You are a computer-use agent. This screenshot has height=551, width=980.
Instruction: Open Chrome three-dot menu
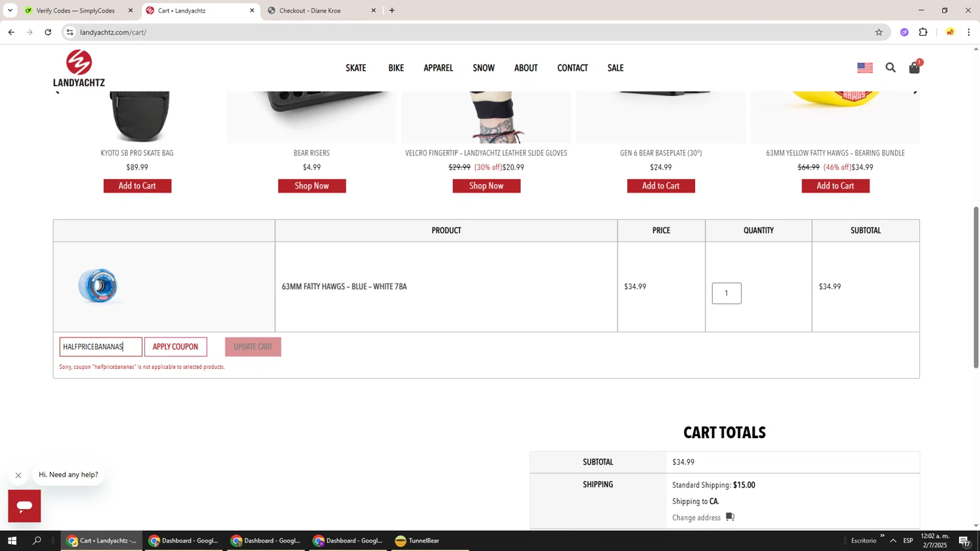969,32
